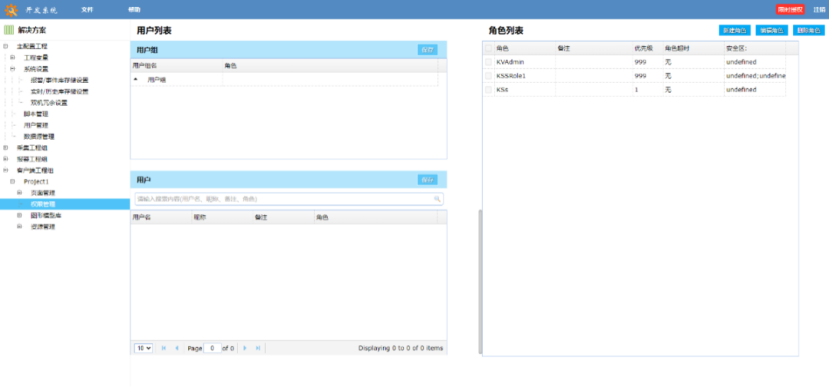This screenshot has width=830, height=388.
Task: Click the 优先级 column header in role list
Action: point(647,48)
